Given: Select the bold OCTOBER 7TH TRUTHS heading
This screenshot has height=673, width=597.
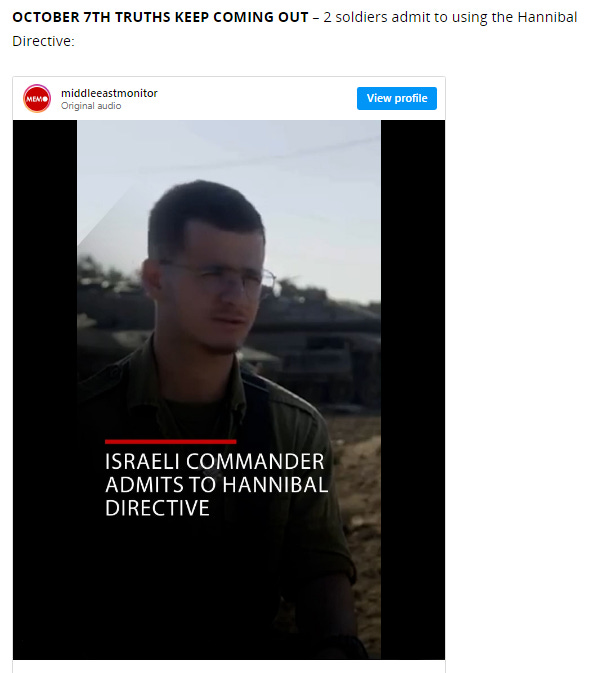Looking at the screenshot, I should [x=160, y=17].
